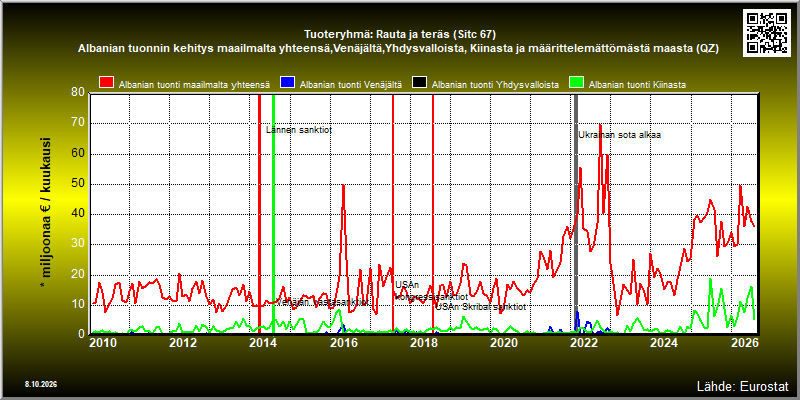Click the 'USAn Skribal sanktiot' annotation
800x400 pixels.
click(480, 307)
